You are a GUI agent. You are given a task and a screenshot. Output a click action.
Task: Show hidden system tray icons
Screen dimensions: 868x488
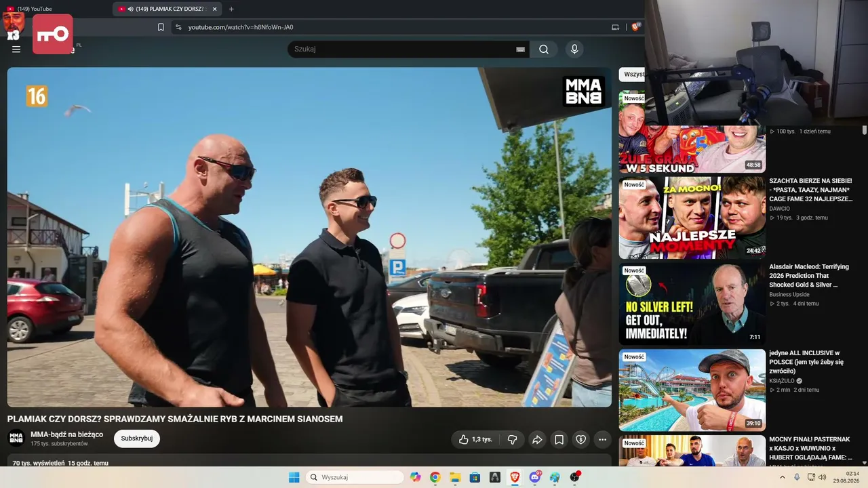tap(782, 477)
